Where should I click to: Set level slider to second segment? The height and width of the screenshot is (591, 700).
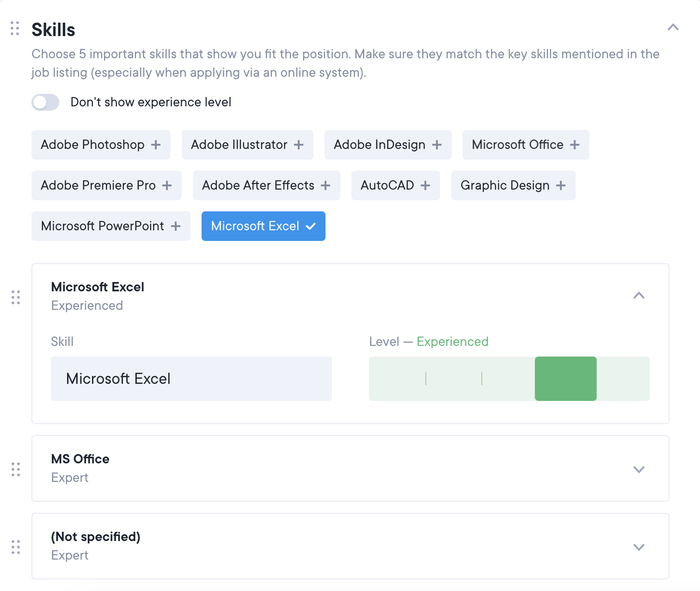point(454,379)
